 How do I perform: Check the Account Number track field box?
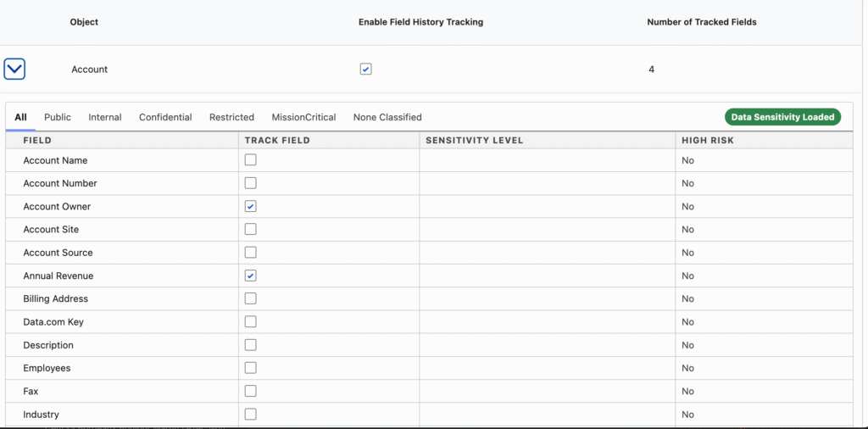click(x=250, y=183)
